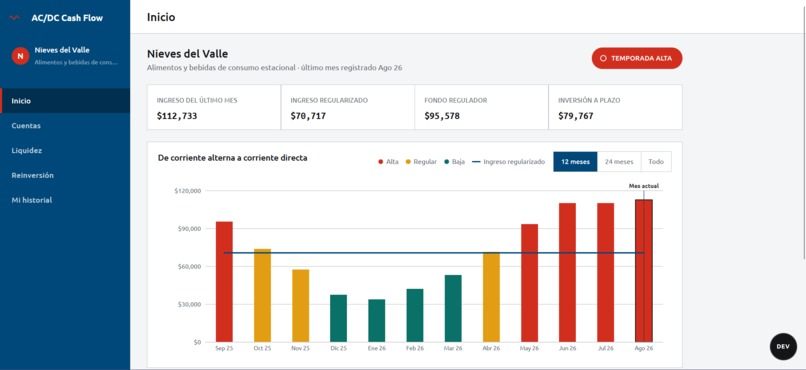Click the Nov 25 bar

tap(301, 306)
